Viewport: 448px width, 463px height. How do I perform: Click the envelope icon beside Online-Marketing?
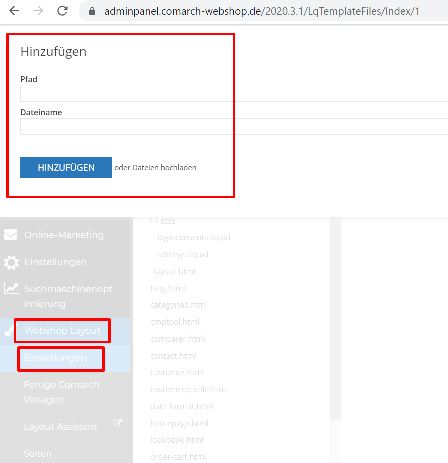click(x=11, y=235)
